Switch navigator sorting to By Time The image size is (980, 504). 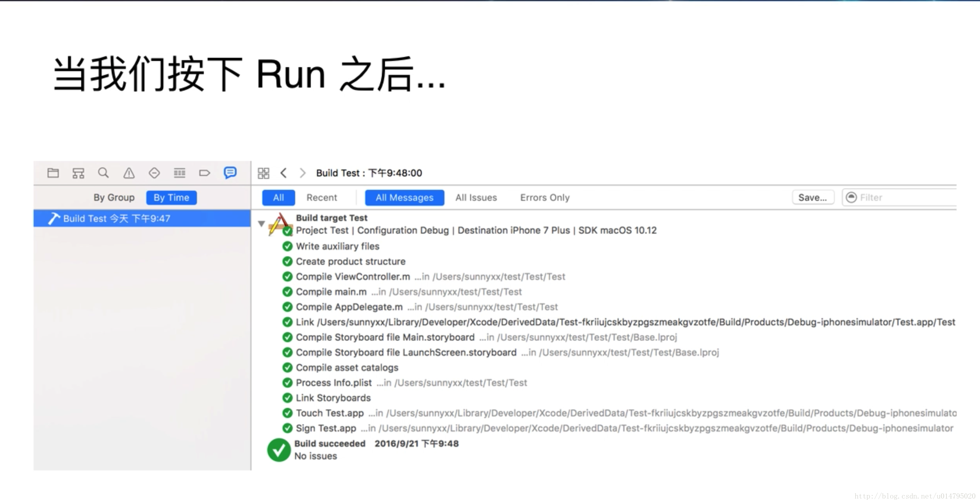pos(171,197)
